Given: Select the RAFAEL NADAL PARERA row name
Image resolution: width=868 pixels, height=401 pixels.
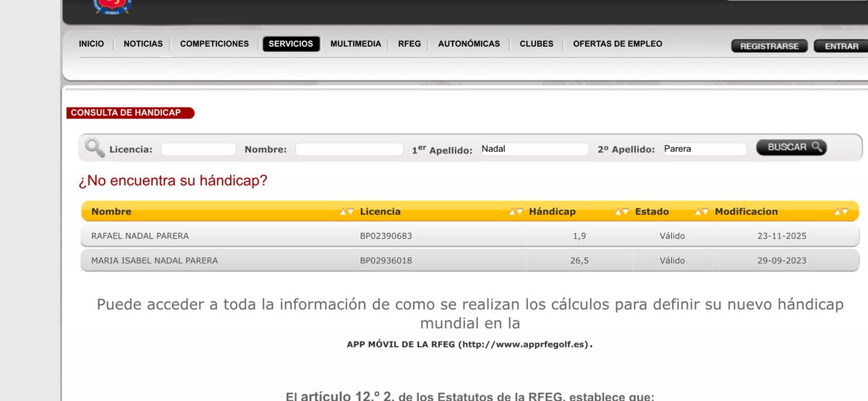Looking at the screenshot, I should 140,236.
